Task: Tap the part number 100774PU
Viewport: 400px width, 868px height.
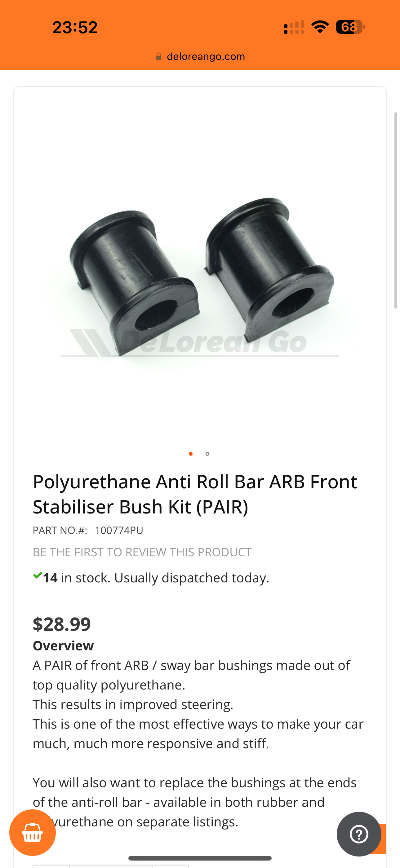Action: pyautogui.click(x=119, y=530)
